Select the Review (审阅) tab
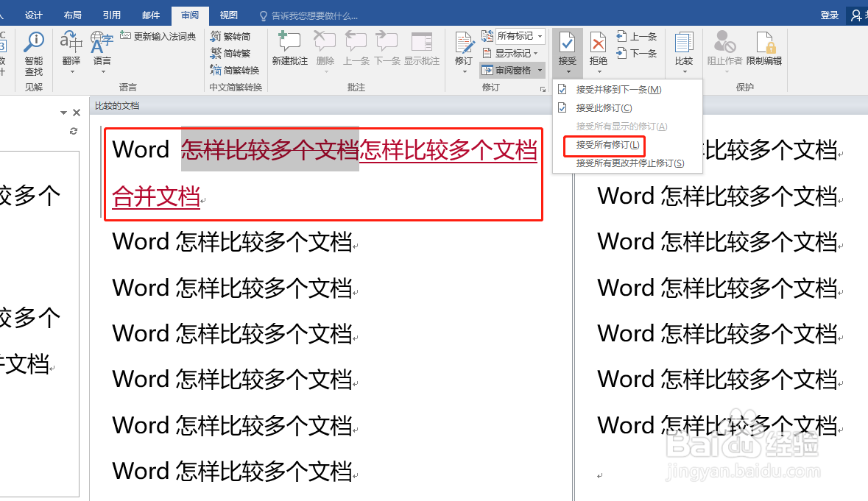868x501 pixels. (x=190, y=15)
